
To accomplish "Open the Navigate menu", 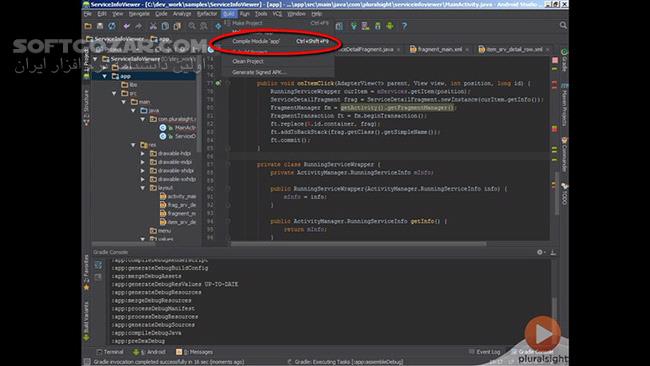I will coord(139,14).
